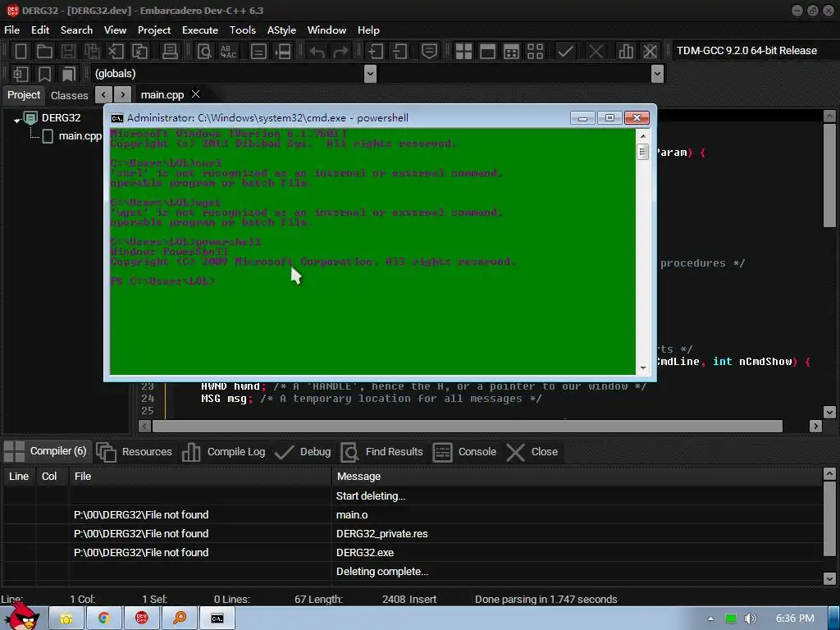840x630 pixels.
Task: Click the right tab-navigation arrow
Action: (x=123, y=95)
